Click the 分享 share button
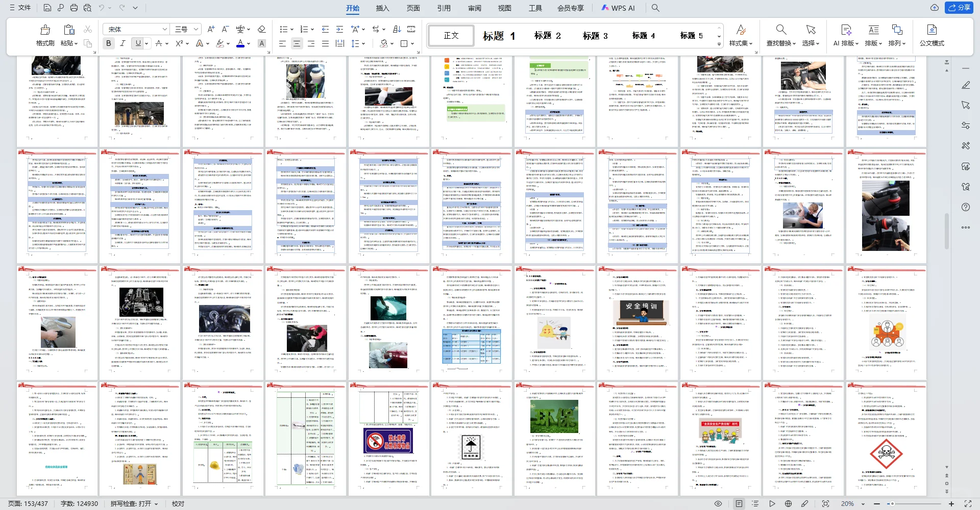980x510 pixels. click(959, 8)
